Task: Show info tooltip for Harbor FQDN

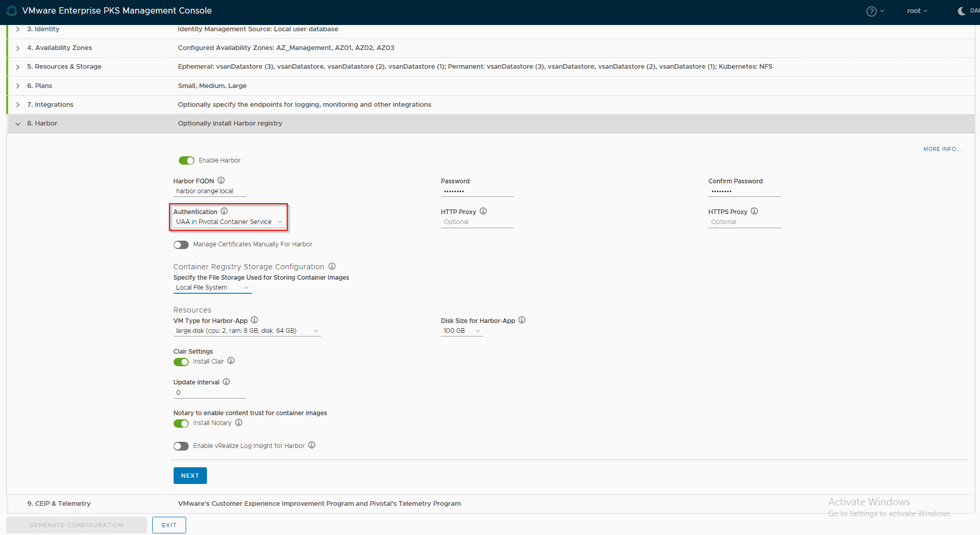Action: point(221,180)
